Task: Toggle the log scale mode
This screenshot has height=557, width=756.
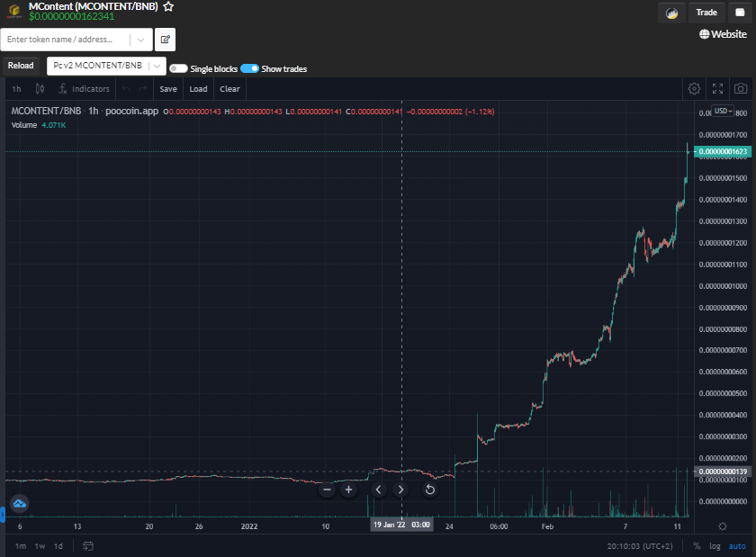Action: click(x=715, y=546)
